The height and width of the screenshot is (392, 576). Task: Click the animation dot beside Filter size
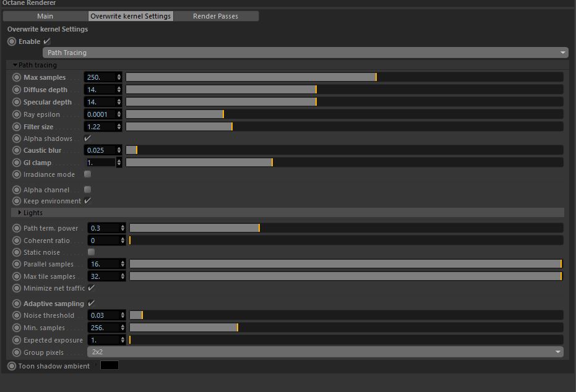[x=17, y=127]
